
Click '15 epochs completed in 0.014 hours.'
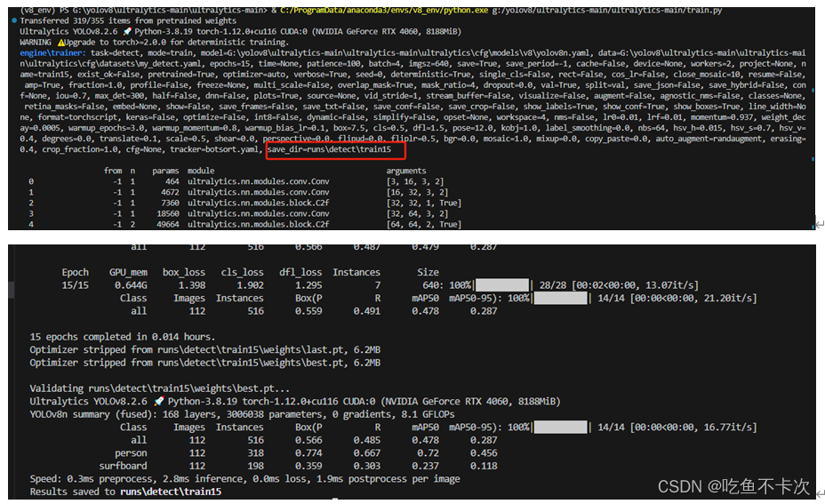point(123,337)
